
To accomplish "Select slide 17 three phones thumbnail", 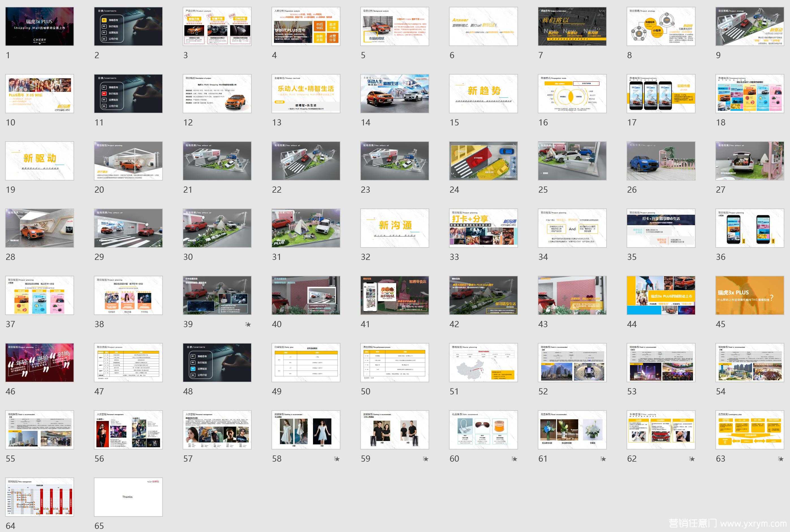I will tap(661, 94).
